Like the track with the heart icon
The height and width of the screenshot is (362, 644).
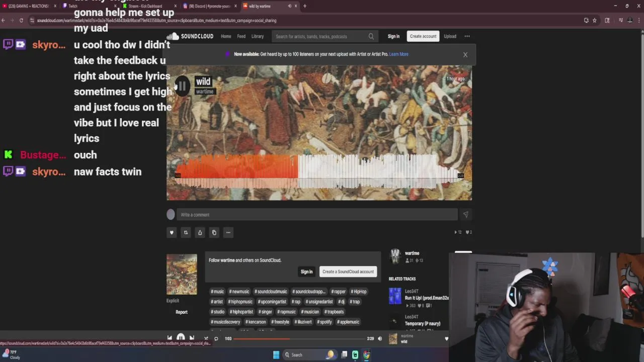[x=172, y=232]
